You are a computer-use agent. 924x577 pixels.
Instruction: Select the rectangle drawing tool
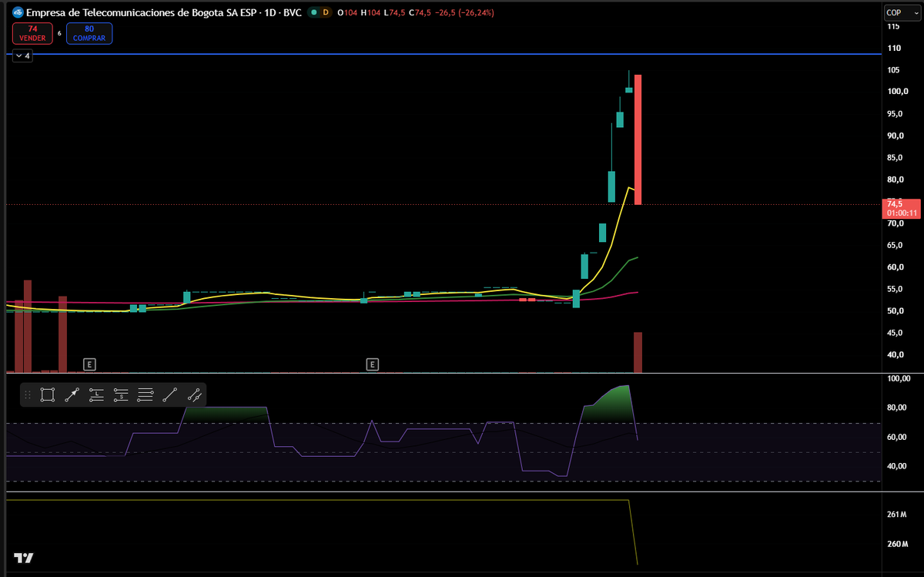[x=47, y=395]
